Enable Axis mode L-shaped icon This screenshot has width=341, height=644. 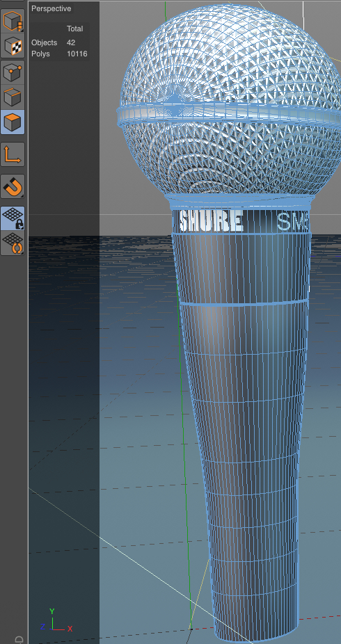pos(13,154)
